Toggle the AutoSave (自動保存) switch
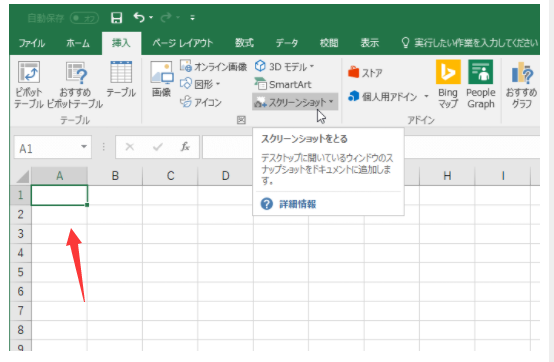This screenshot has height=362, width=554. point(84,18)
